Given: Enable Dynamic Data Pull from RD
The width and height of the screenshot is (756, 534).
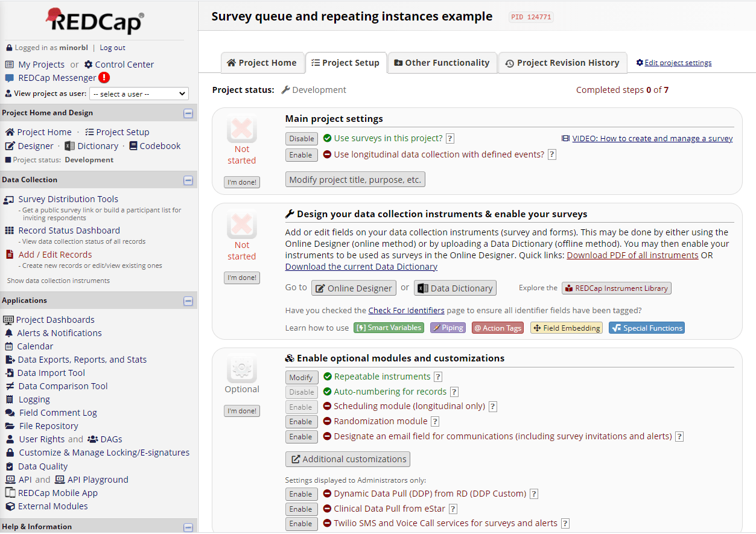Looking at the screenshot, I should 301,494.
